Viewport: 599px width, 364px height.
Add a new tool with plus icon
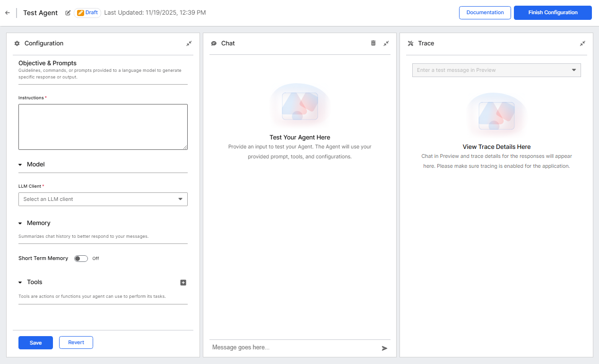pos(183,283)
